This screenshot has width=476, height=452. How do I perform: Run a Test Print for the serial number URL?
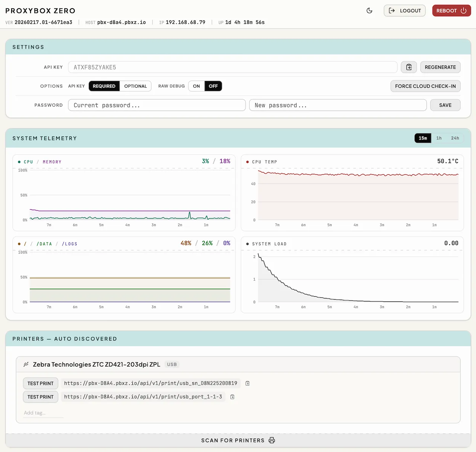40,383
